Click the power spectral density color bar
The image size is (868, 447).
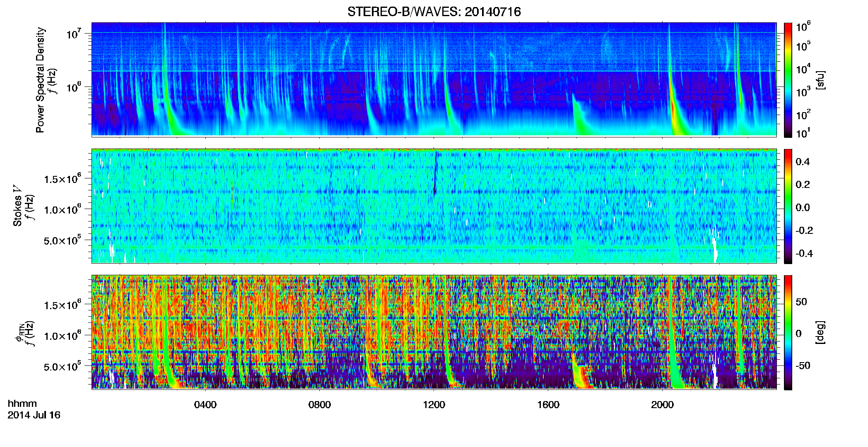788,80
